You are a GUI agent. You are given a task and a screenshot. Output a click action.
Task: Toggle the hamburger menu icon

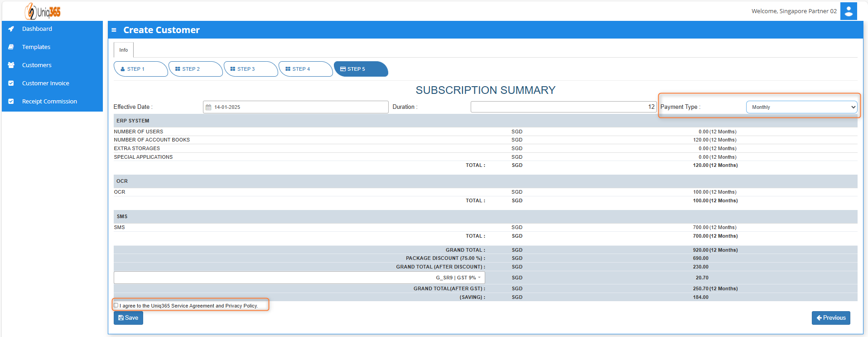point(114,30)
